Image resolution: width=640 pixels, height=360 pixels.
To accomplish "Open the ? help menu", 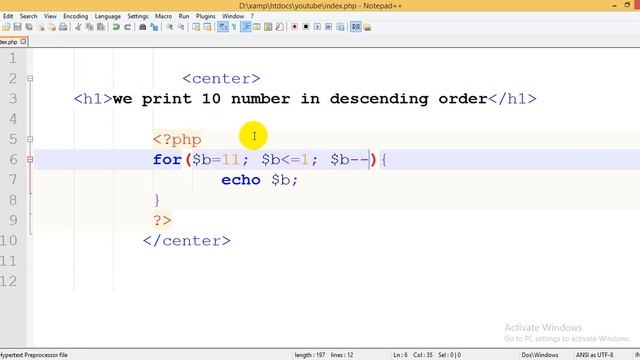I will (x=252, y=16).
